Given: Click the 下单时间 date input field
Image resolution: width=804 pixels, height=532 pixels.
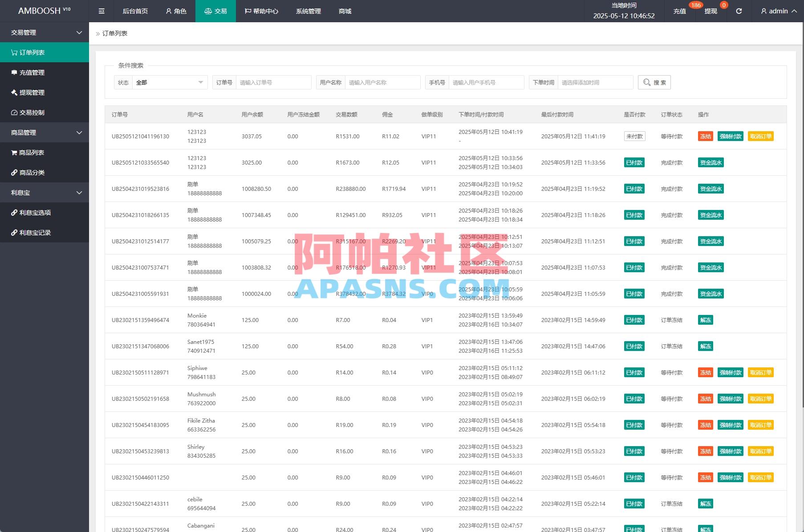Looking at the screenshot, I should tap(595, 82).
